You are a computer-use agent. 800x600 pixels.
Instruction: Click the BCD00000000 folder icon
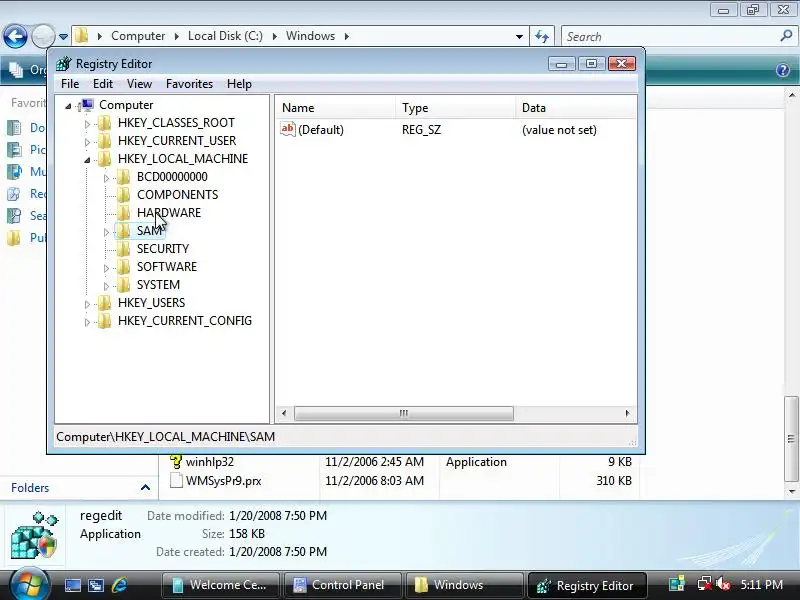click(x=123, y=177)
